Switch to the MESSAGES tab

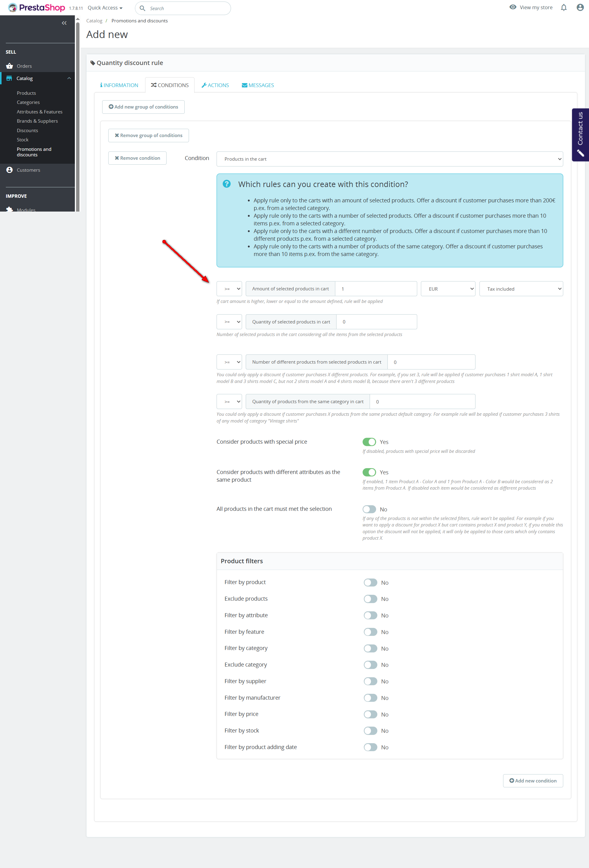click(x=257, y=85)
